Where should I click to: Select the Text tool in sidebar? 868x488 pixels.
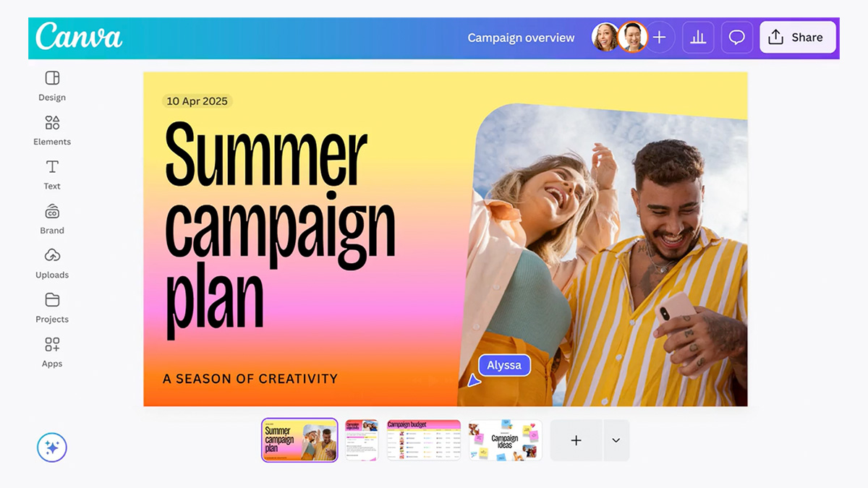[x=52, y=175]
